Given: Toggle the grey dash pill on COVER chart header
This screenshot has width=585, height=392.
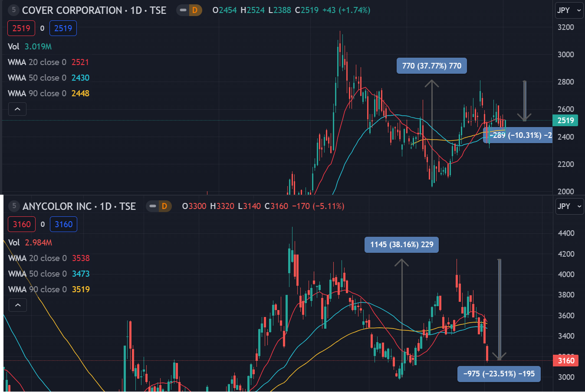Looking at the screenshot, I should tap(183, 10).
